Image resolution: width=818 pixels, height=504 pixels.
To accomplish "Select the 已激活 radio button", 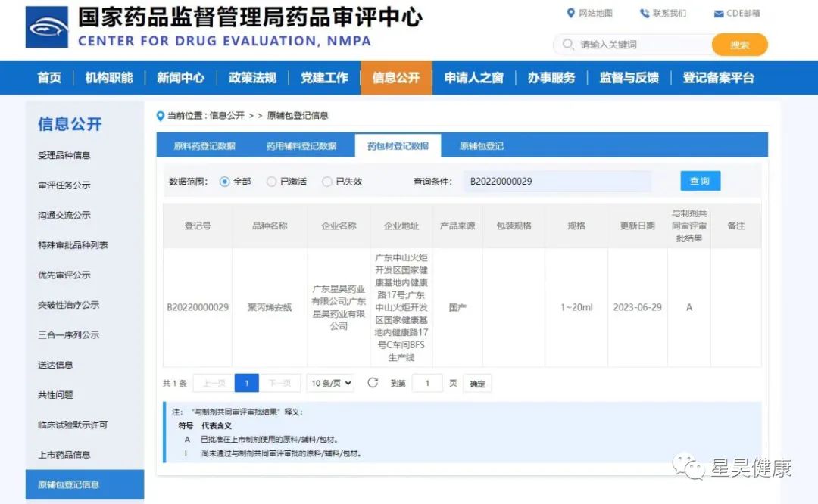I will tap(272, 182).
